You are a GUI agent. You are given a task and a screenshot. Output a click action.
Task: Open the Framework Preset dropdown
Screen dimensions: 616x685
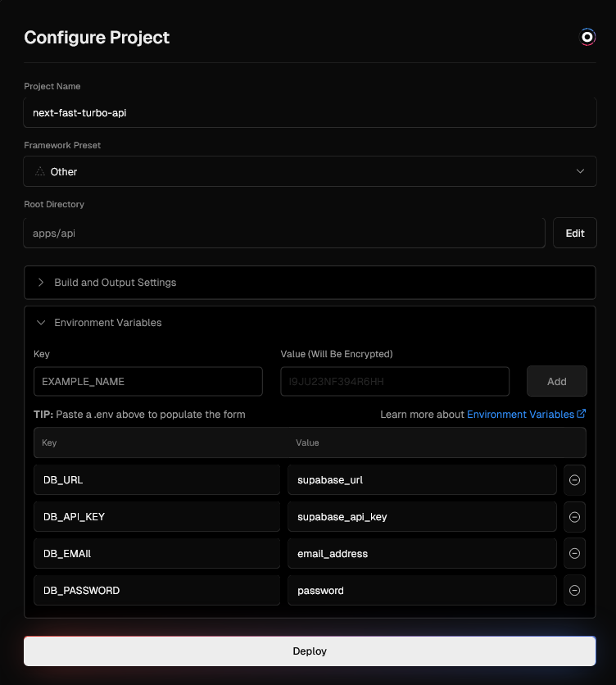pos(310,171)
